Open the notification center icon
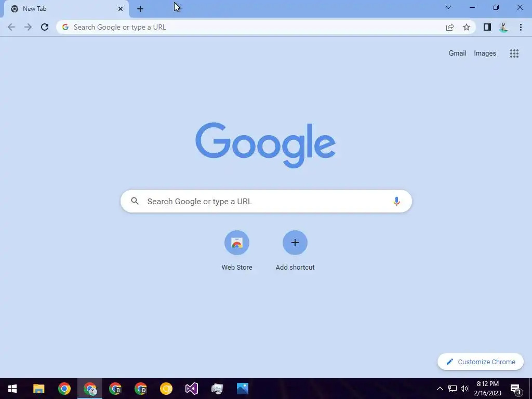Image resolution: width=532 pixels, height=399 pixels. pos(515,389)
